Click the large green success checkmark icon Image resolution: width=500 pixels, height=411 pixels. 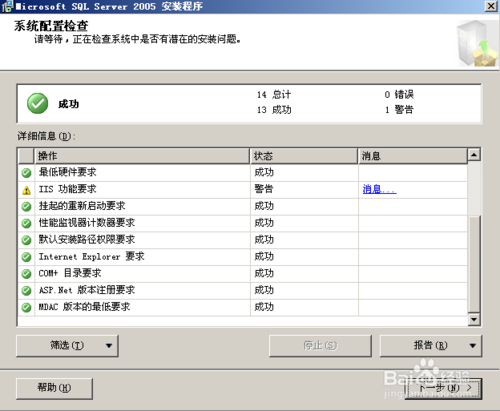coord(38,103)
